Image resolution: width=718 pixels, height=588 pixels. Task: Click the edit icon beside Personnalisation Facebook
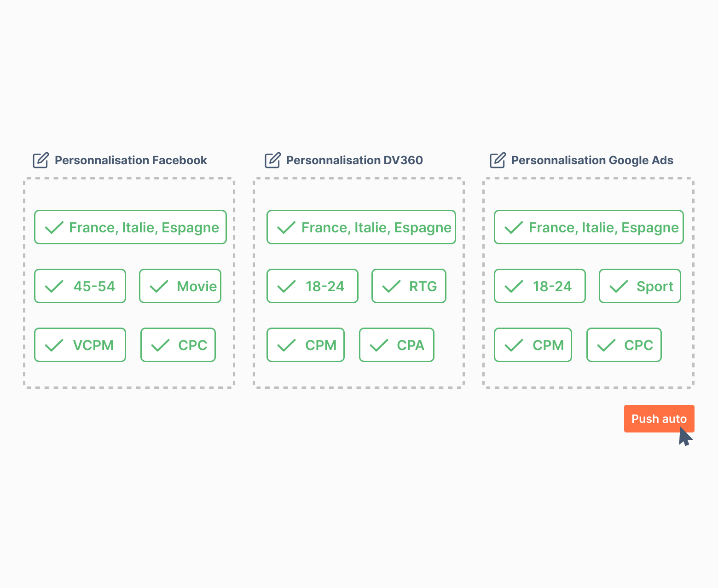[x=41, y=160]
